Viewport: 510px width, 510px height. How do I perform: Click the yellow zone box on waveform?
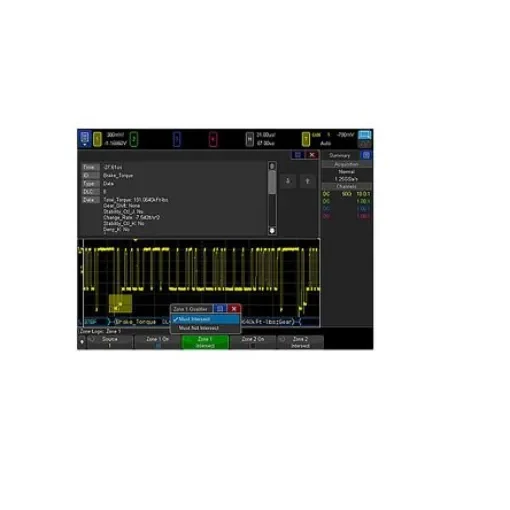point(120,304)
